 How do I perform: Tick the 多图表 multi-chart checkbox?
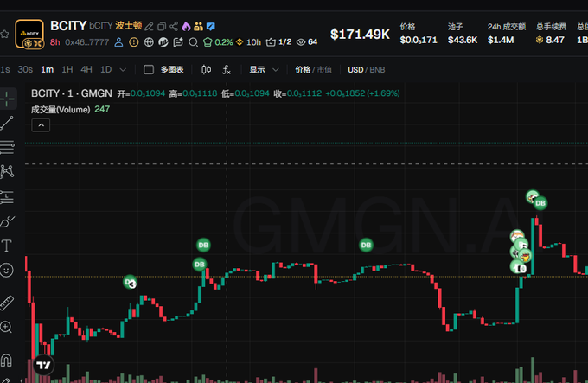149,70
